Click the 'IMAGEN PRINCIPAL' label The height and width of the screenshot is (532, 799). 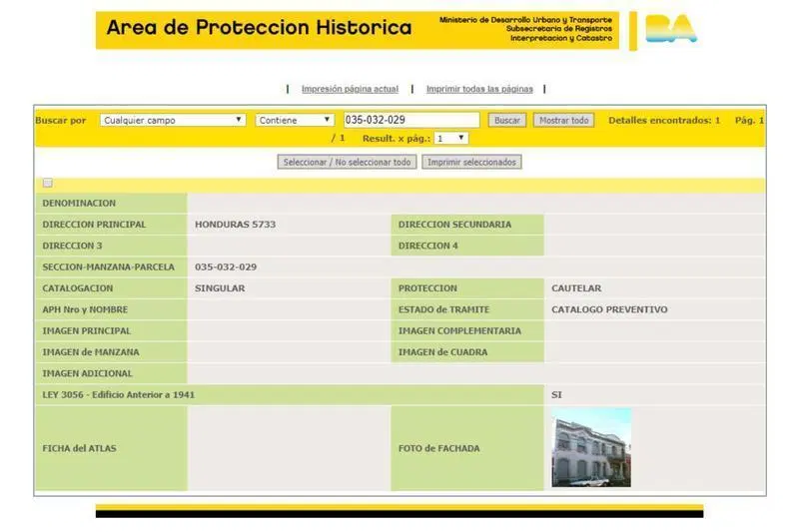pos(87,331)
